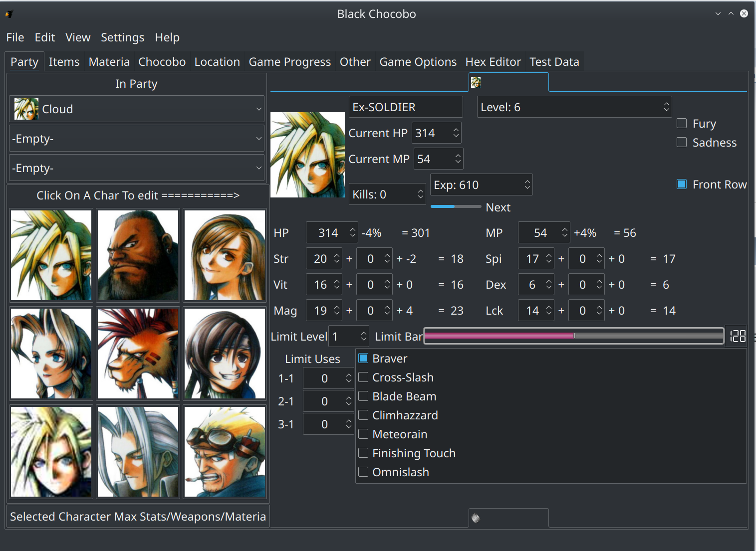Switch to the Materia tab
The height and width of the screenshot is (551, 756).
click(109, 62)
